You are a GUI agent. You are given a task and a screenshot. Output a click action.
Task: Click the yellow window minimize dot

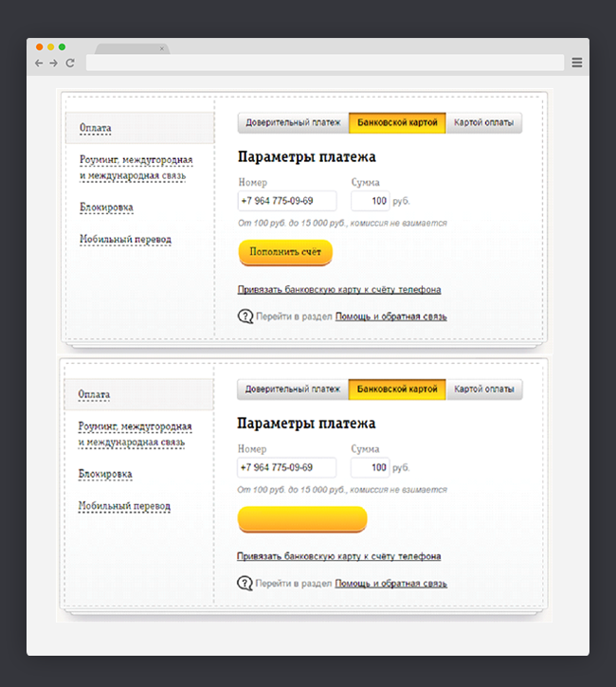[x=51, y=46]
